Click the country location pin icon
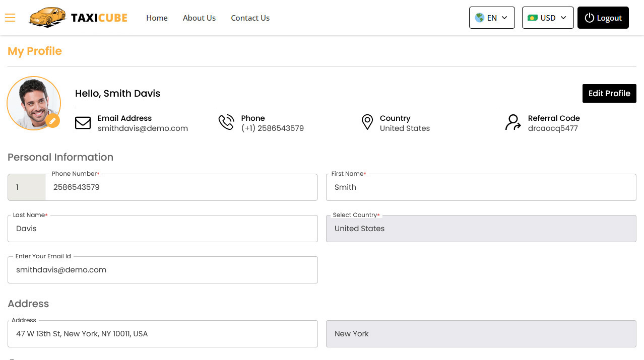The image size is (644, 360). coord(367,122)
